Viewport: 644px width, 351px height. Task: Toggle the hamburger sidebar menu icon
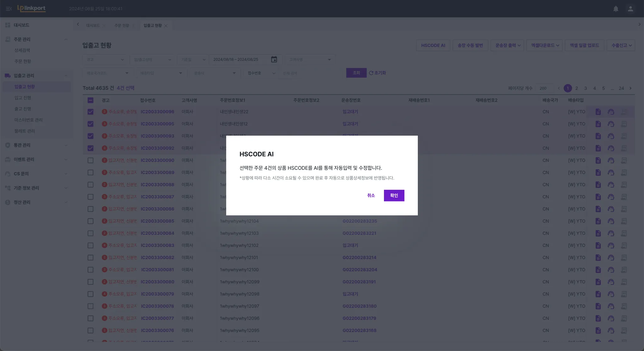point(9,9)
